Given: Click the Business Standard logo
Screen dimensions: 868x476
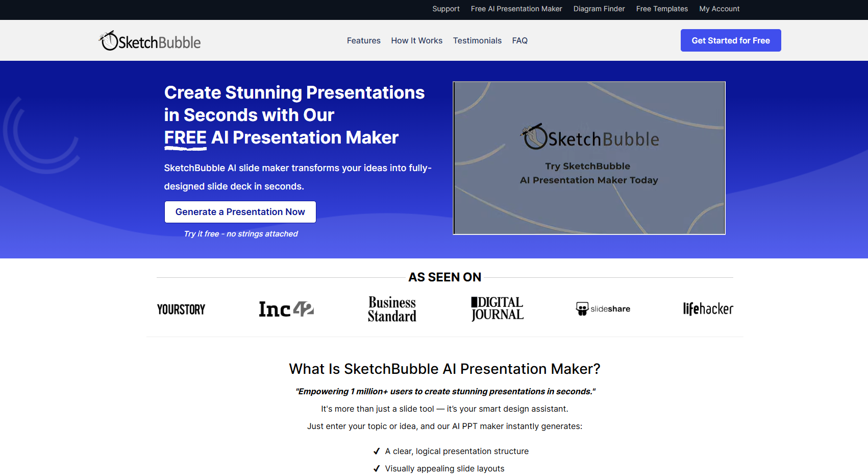Looking at the screenshot, I should 392,309.
